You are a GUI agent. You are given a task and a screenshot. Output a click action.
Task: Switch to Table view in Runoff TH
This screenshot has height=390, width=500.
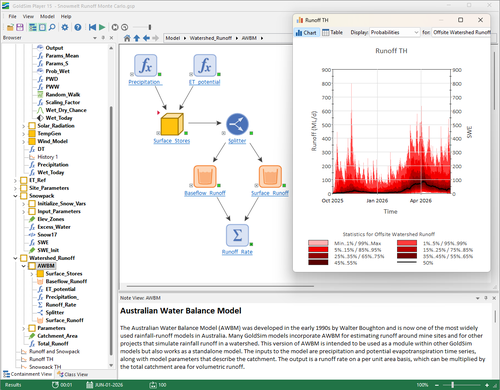[333, 32]
